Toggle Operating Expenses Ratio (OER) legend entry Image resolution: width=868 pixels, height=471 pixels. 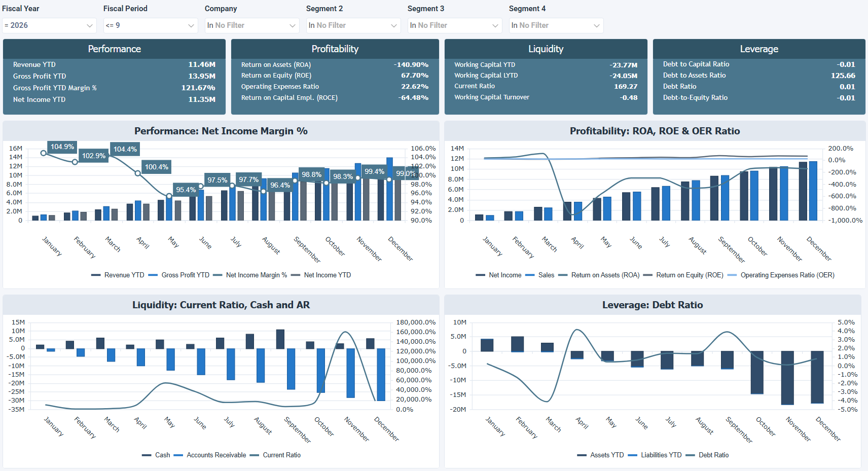tap(781, 275)
